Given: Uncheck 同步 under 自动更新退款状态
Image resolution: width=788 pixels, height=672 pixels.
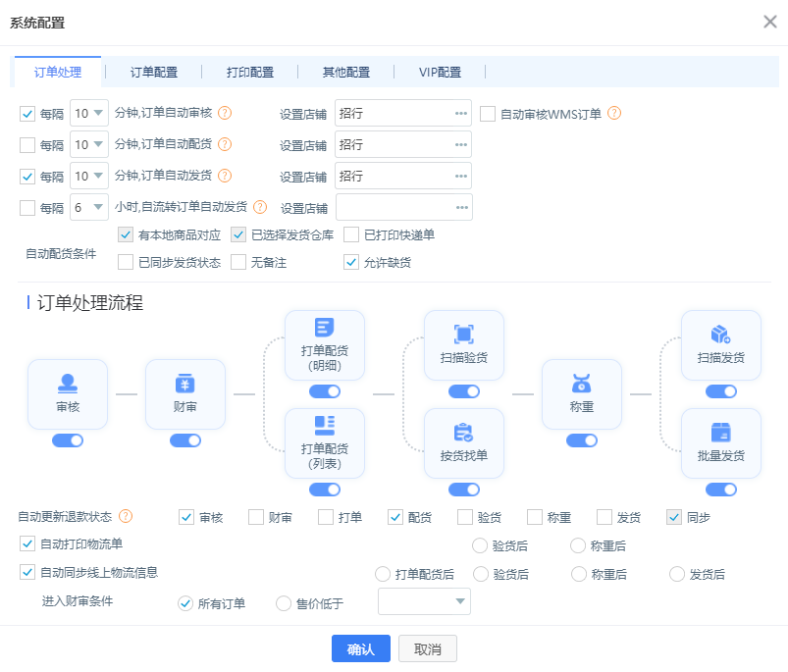Looking at the screenshot, I should 674,517.
